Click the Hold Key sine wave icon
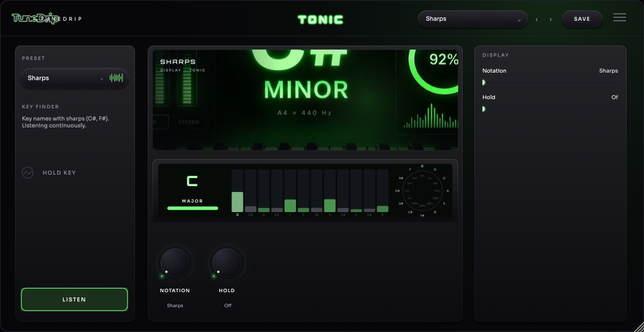This screenshot has width=644, height=332. pos(28,173)
